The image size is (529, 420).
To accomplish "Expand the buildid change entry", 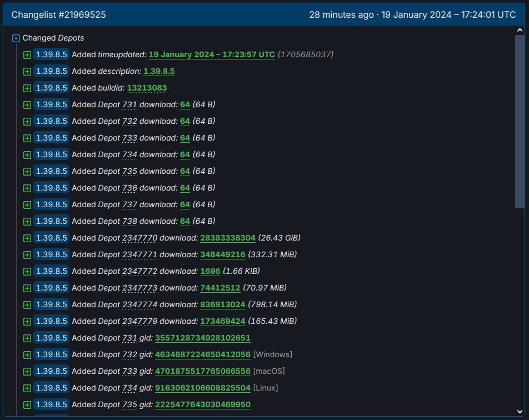I will [x=27, y=88].
